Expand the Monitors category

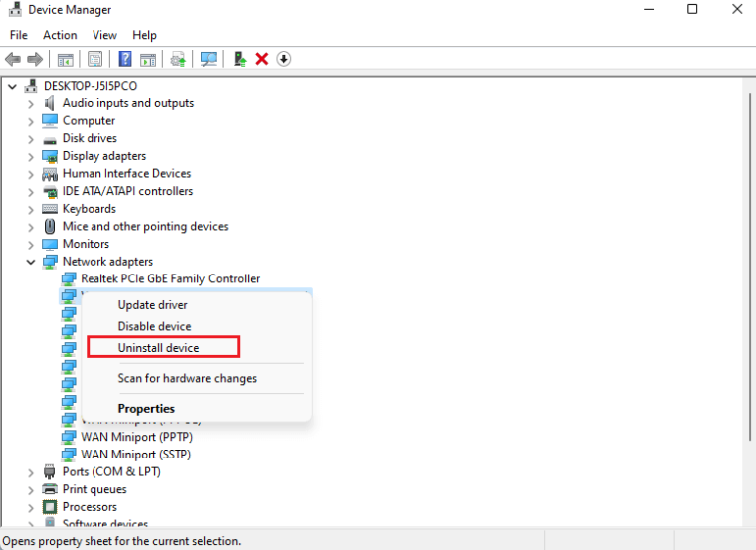[x=31, y=245]
